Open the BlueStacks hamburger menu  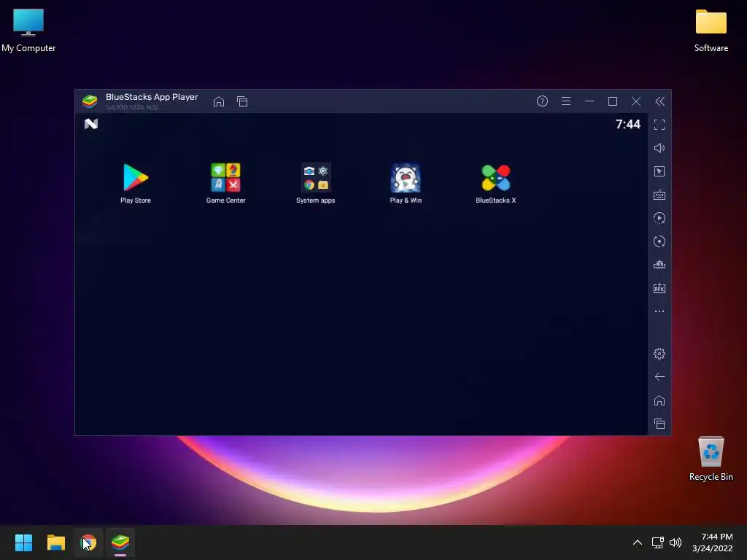pos(566,101)
